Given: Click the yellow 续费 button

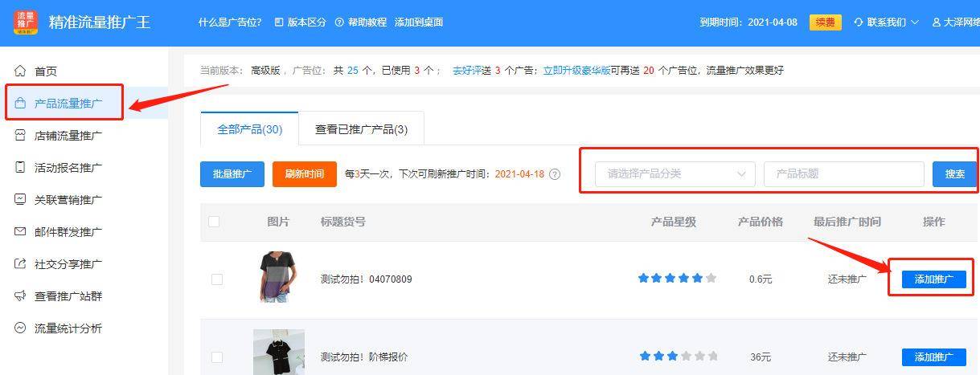Looking at the screenshot, I should [825, 22].
